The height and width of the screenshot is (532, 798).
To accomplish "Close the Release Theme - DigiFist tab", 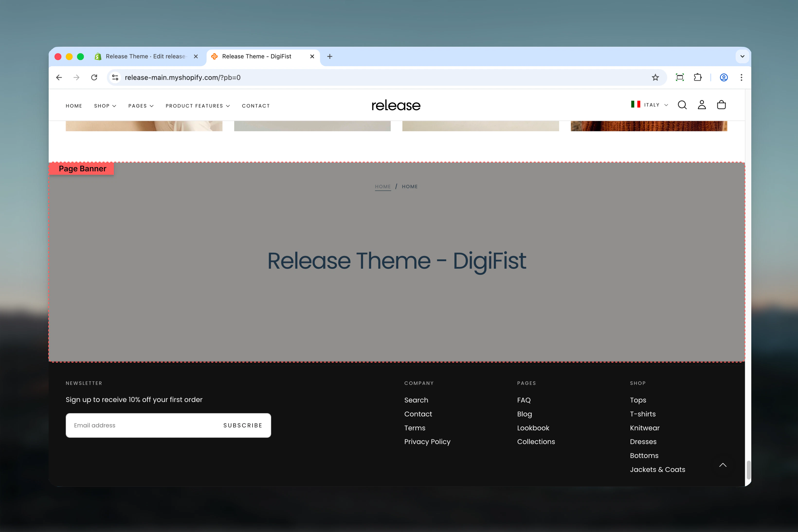I will [x=312, y=56].
